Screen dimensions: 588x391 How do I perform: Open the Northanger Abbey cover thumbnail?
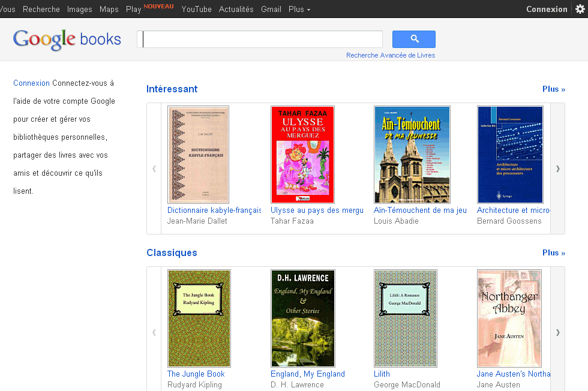[509, 318]
